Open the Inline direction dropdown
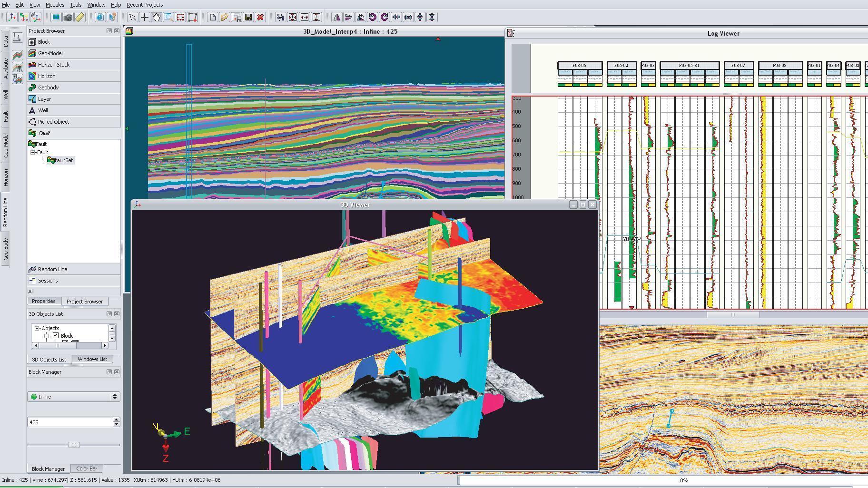This screenshot has height=488, width=868. (73, 396)
